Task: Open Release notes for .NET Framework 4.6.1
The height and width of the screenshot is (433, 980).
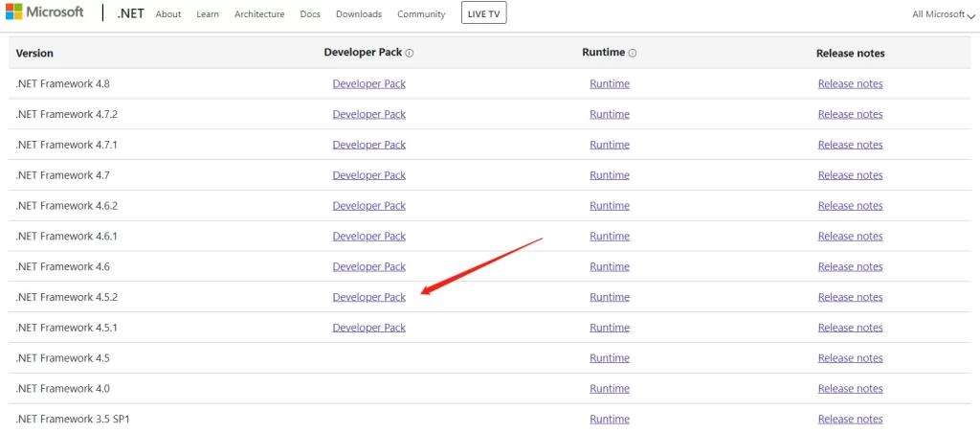Action: 850,236
